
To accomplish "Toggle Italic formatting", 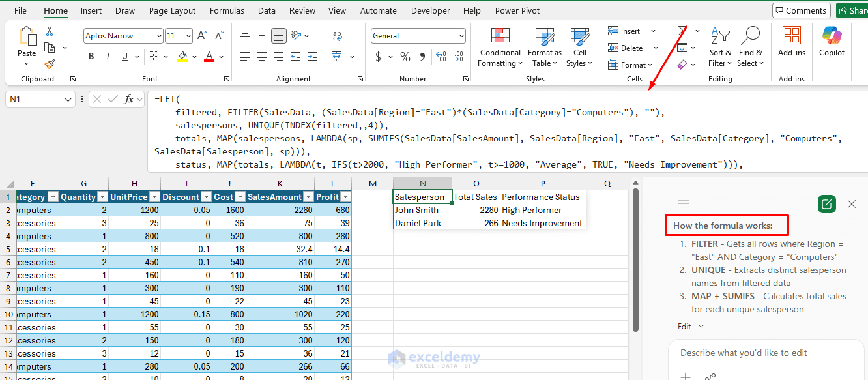I will click(109, 57).
